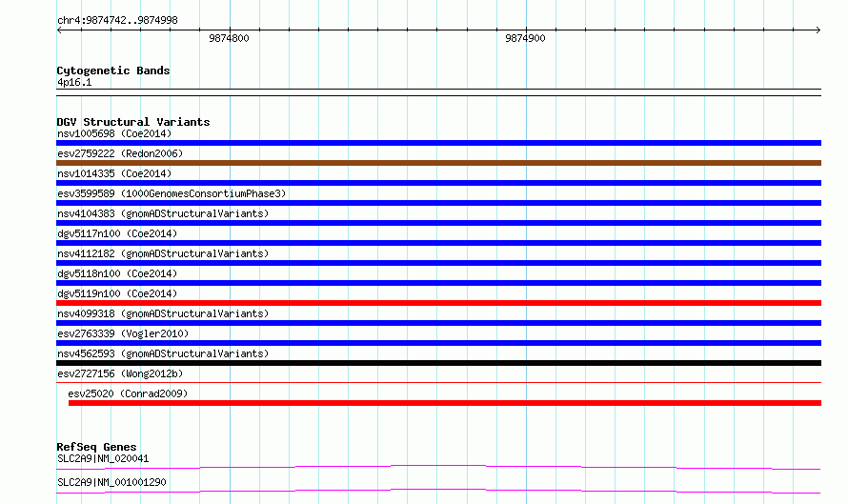This screenshot has height=504, width=848.
Task: Click the Cytogenetic Bands track title
Action: (x=113, y=71)
